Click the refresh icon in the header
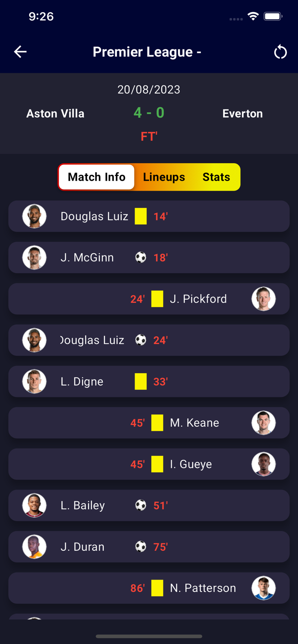The image size is (298, 644). coord(280,52)
